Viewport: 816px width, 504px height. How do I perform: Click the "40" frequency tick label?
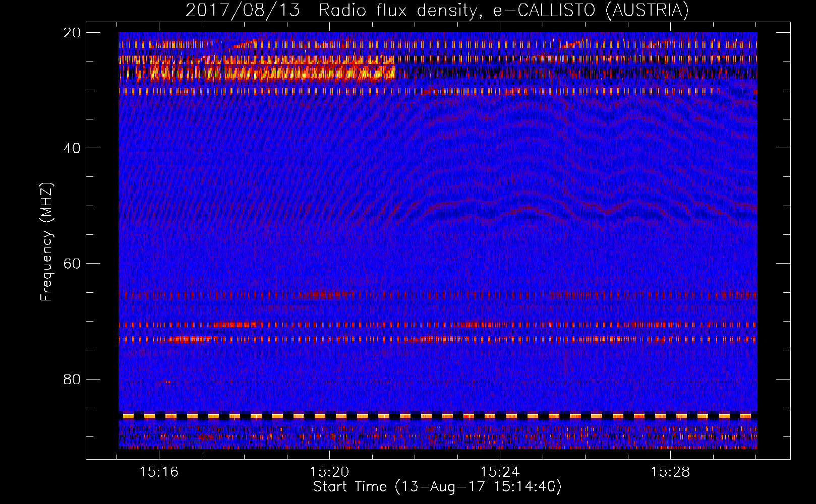pos(72,148)
